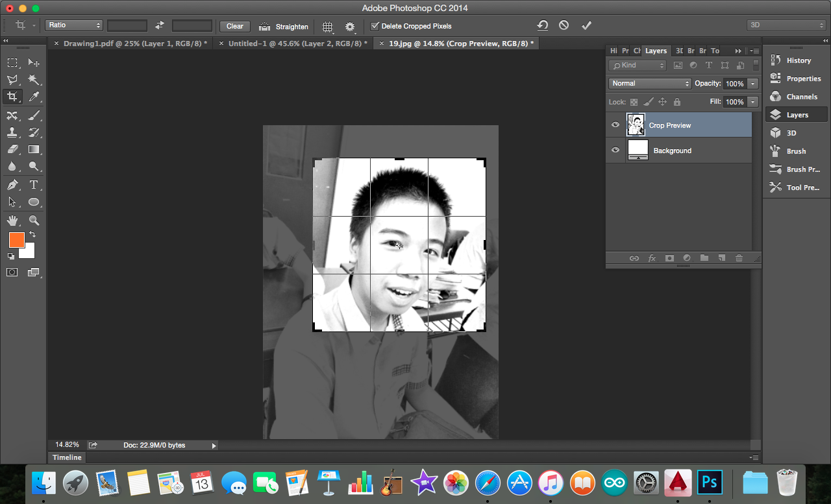Choose the Polygonal Lasso tool

pos(12,80)
